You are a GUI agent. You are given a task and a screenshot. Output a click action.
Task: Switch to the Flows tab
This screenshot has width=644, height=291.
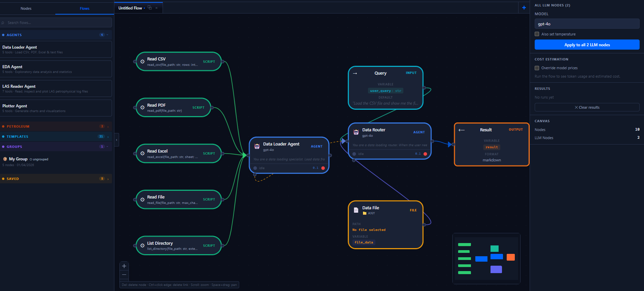85,8
